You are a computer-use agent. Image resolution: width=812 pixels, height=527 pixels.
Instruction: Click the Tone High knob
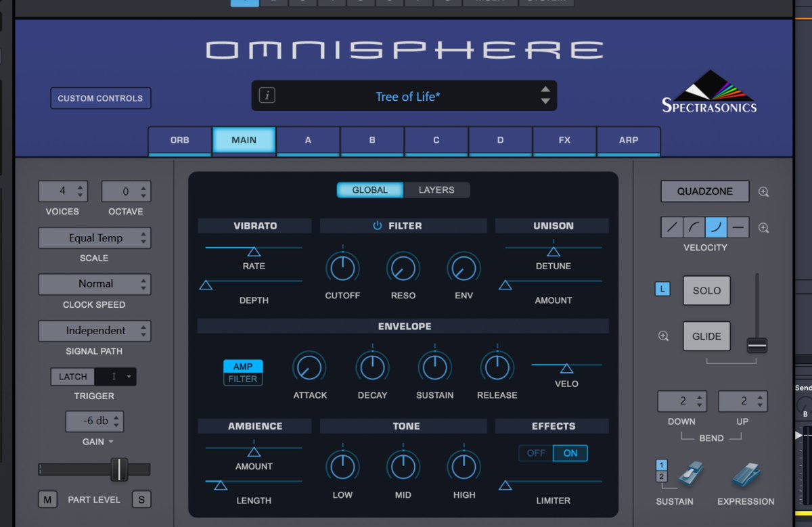pyautogui.click(x=464, y=467)
